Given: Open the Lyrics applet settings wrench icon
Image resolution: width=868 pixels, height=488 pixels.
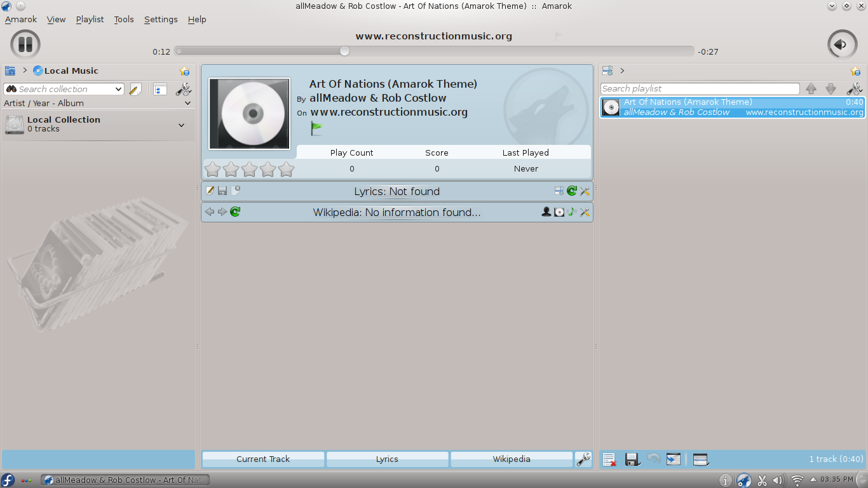Looking at the screenshot, I should [585, 191].
